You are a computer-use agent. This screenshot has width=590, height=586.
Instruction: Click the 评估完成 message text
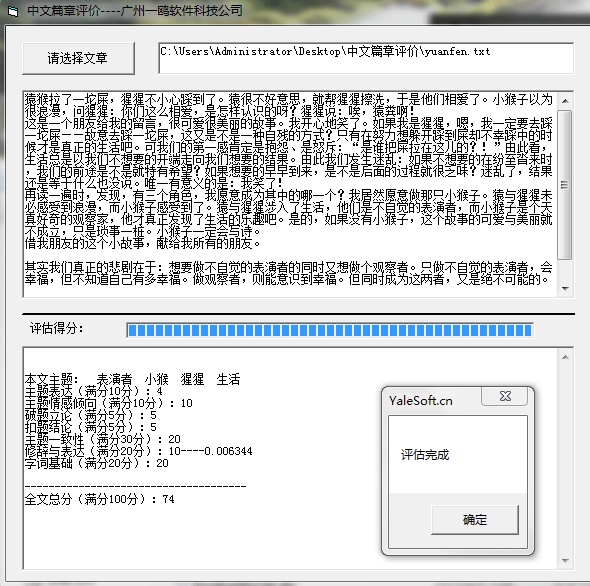(425, 455)
